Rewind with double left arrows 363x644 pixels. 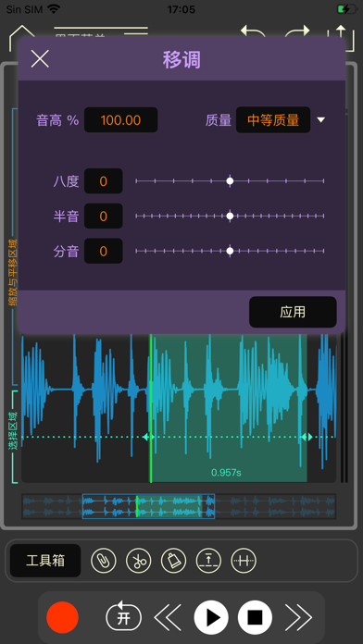tap(168, 617)
